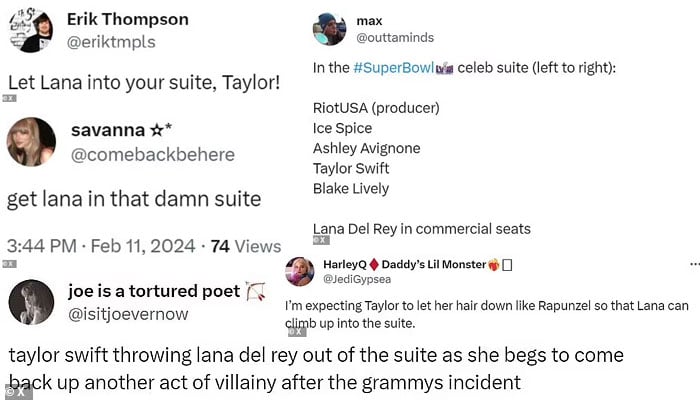Click max's display name
700x400 pixels.
click(369, 20)
